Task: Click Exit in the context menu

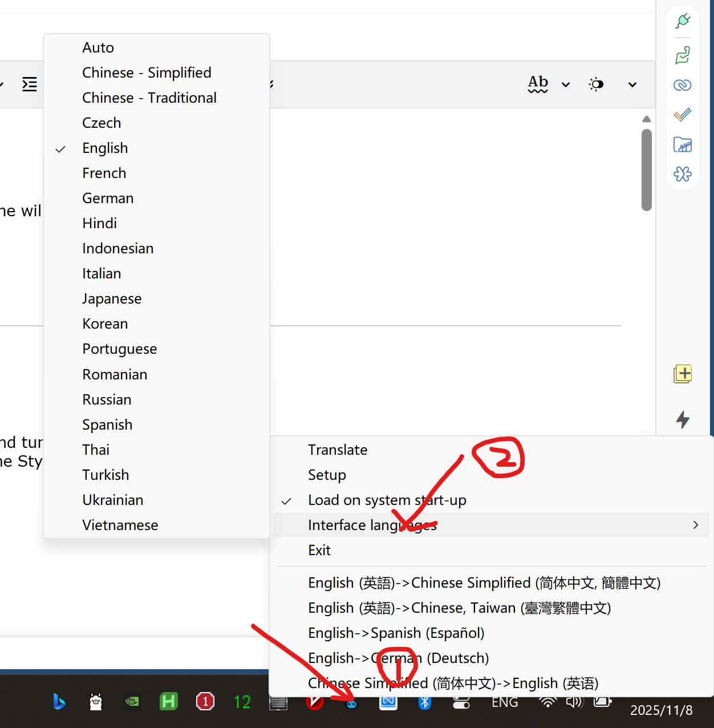Action: coord(319,551)
